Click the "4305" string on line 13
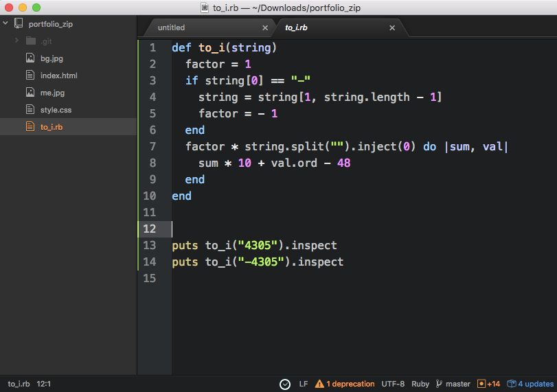Viewport: 557px width, 392px height. (258, 245)
